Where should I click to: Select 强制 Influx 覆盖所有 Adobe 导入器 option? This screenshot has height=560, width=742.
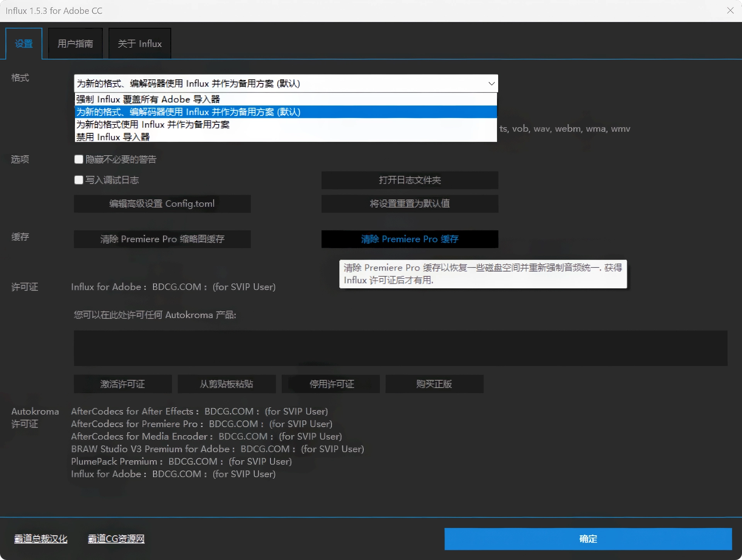click(286, 99)
